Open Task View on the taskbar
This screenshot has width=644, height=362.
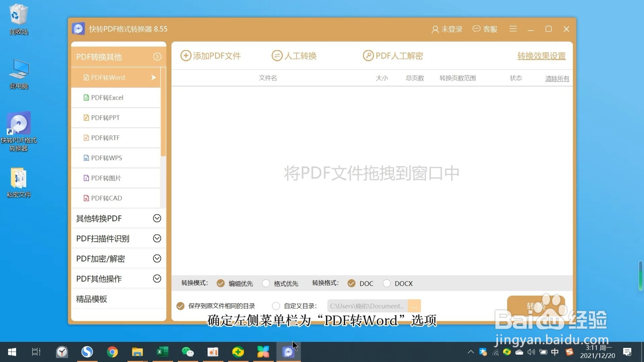(36, 352)
